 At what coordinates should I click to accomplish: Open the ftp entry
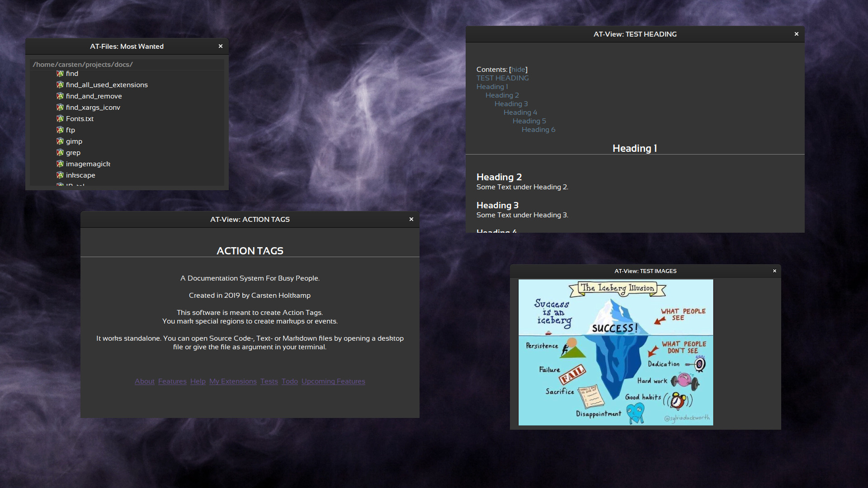(71, 130)
